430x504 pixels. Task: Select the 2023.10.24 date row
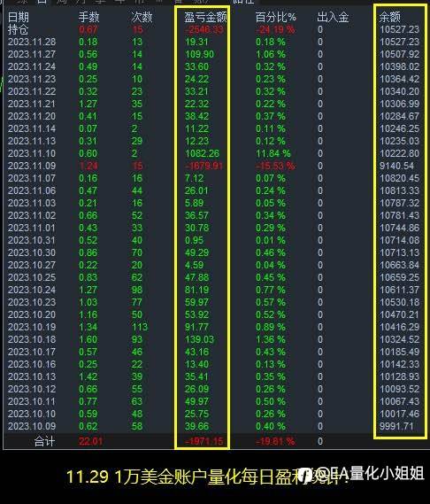(x=32, y=290)
